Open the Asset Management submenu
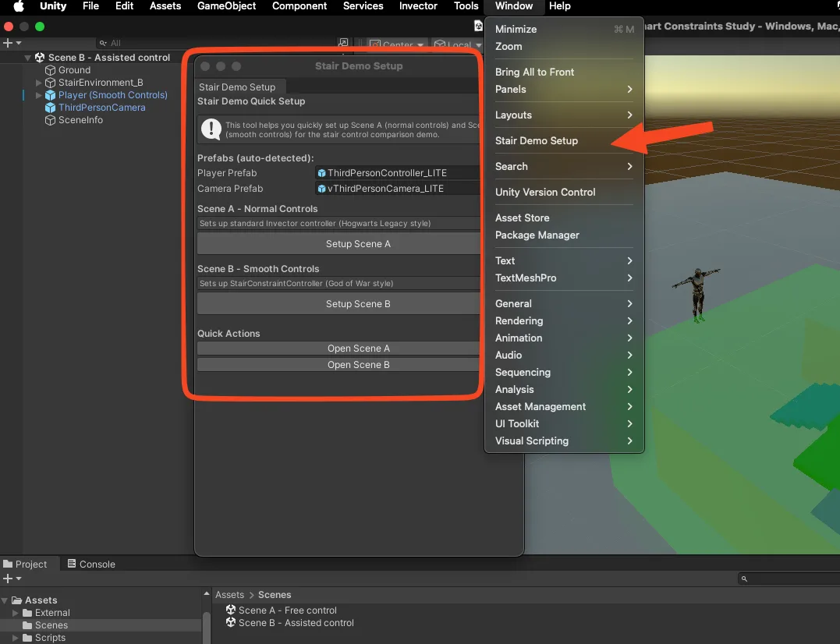Screen dimensions: 840x644 (x=564, y=406)
